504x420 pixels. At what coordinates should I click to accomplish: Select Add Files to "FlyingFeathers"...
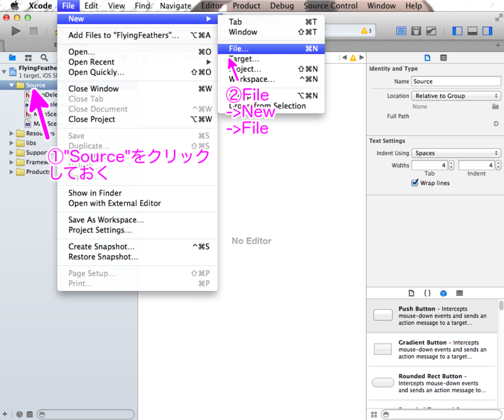tap(137, 35)
